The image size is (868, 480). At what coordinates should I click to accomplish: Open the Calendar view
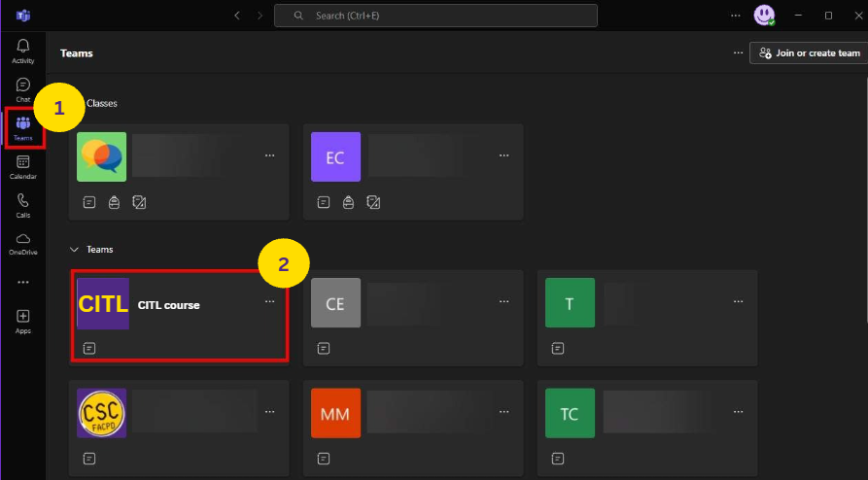[x=22, y=166]
